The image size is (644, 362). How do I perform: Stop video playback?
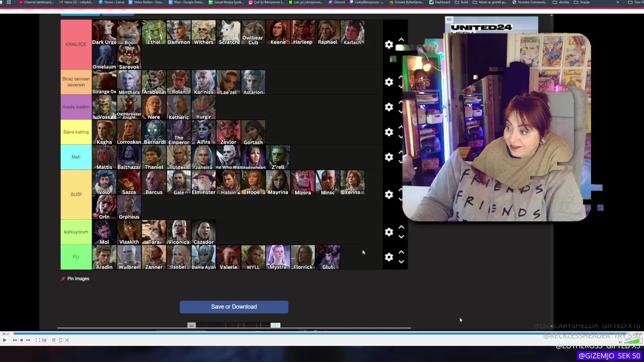pyautogui.click(x=21, y=340)
